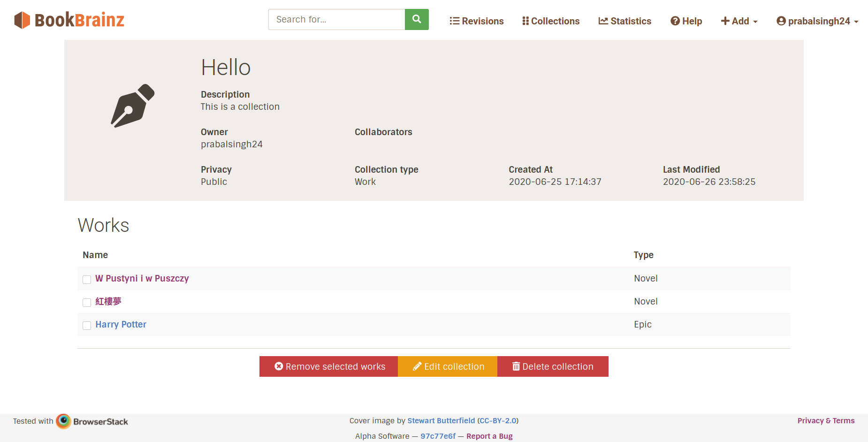The width and height of the screenshot is (868, 442).
Task: Select the 紅樓夢 checkbox
Action: 87,303
